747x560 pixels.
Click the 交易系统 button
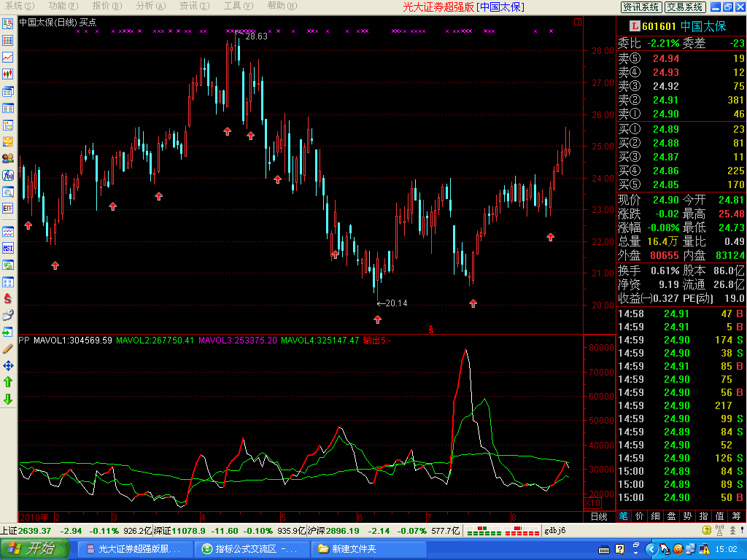point(685,7)
